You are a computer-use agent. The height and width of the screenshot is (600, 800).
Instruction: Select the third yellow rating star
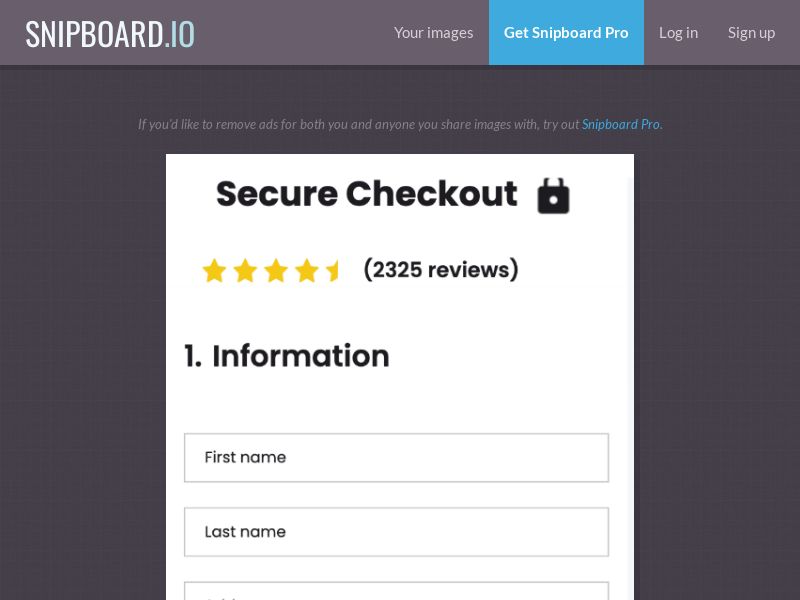276,270
